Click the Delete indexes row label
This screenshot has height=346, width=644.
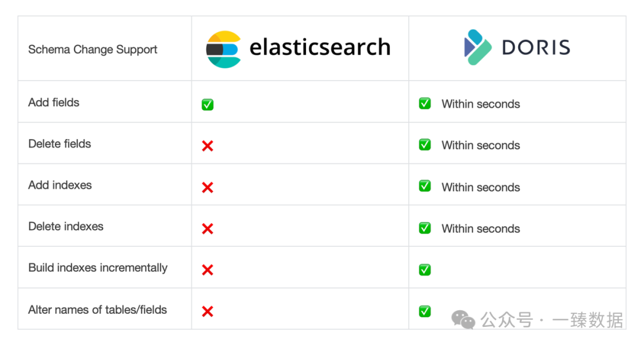[66, 227]
